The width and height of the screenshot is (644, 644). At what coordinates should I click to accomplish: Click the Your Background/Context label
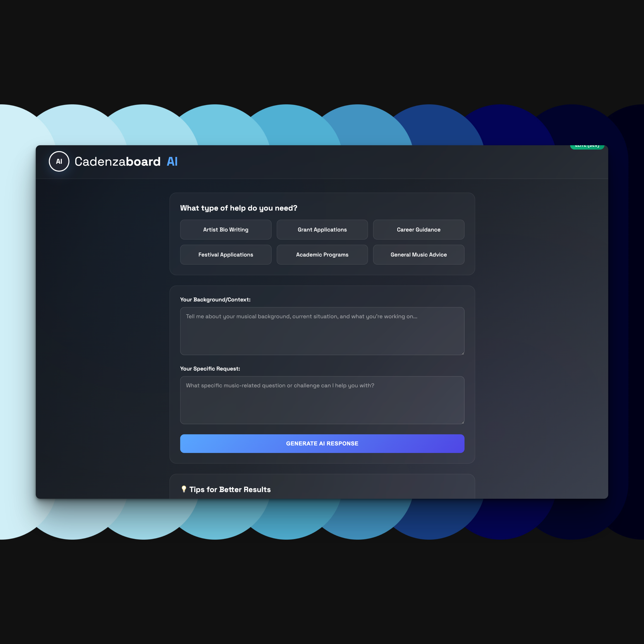point(215,299)
